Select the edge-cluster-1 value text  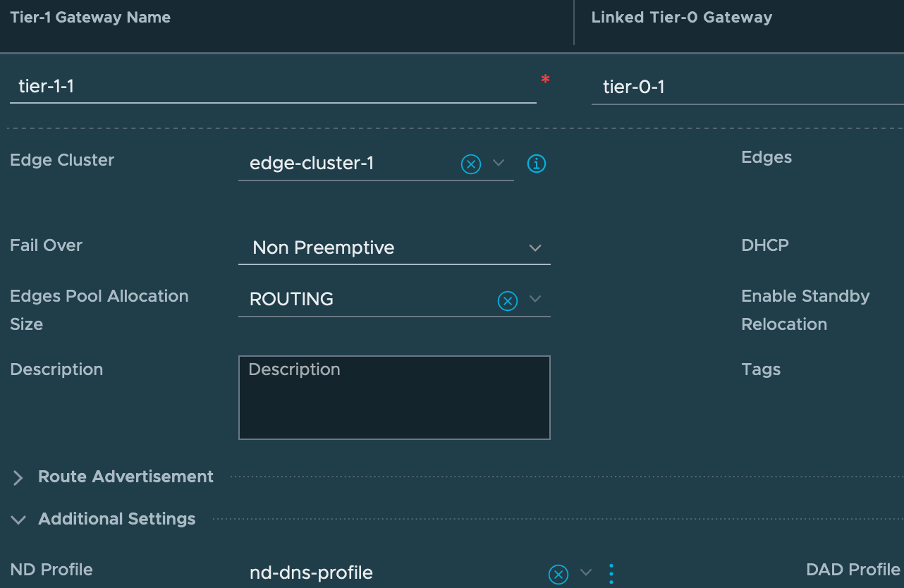click(x=312, y=164)
